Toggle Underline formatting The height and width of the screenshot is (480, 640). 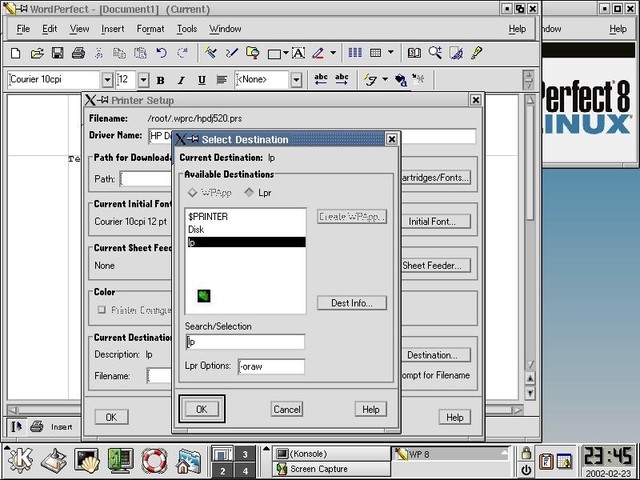(x=202, y=80)
